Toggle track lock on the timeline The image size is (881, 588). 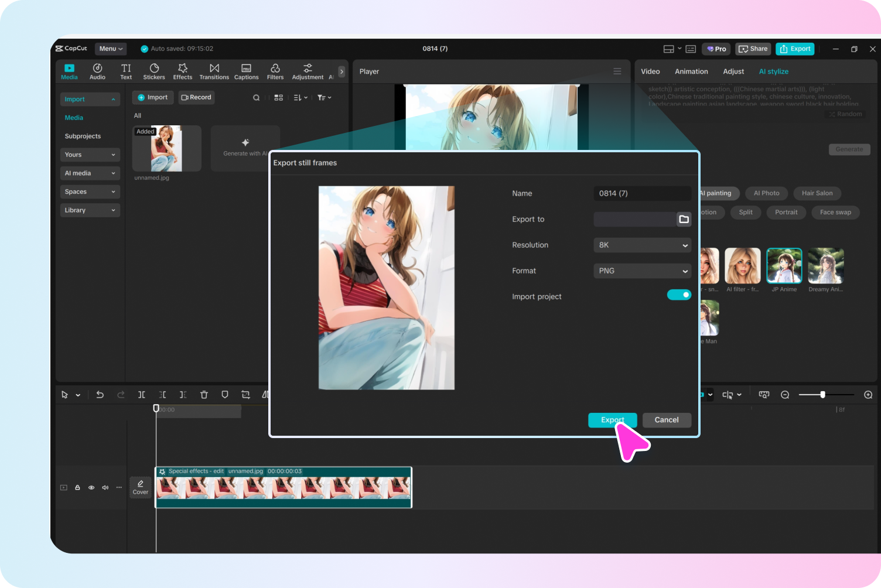(x=77, y=487)
